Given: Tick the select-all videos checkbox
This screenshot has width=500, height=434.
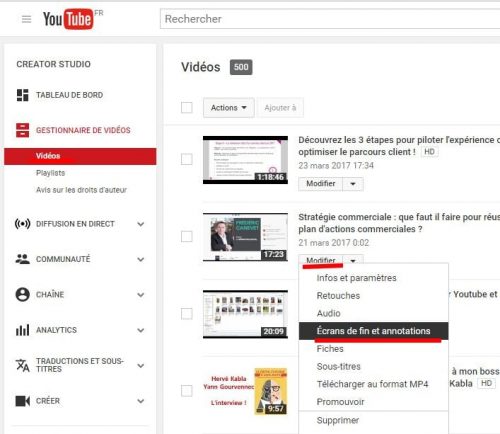Looking at the screenshot, I should coord(187,108).
